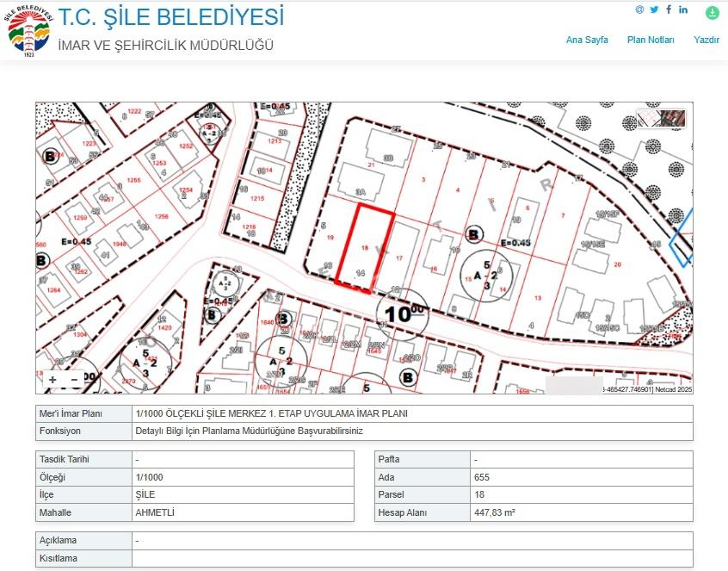The width and height of the screenshot is (728, 571).
Task: Switch map base layer via thumbnail toggle
Action: tap(661, 119)
